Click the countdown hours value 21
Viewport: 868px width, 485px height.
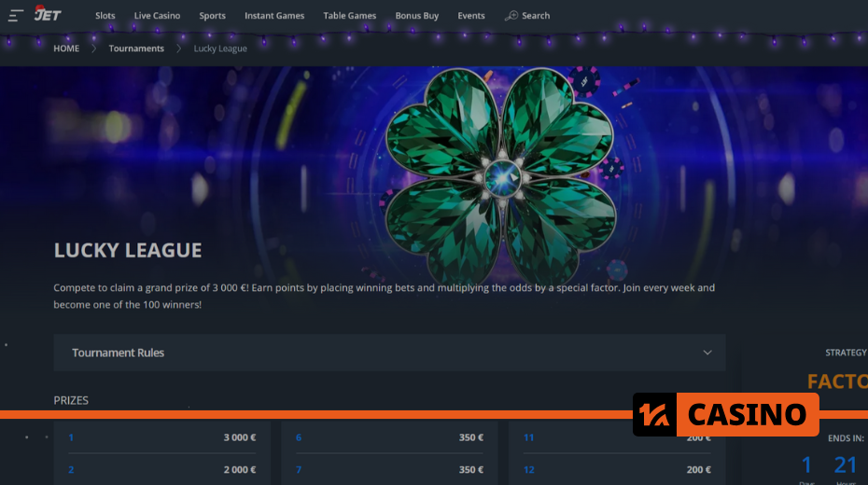coord(846,464)
